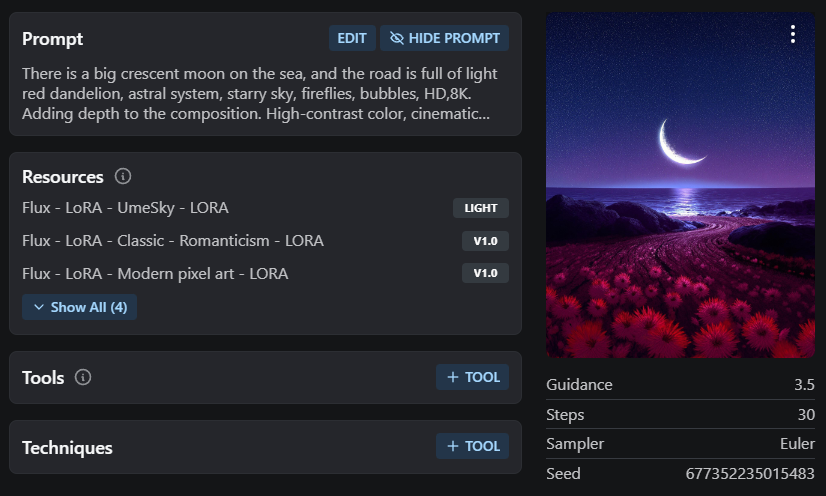The image size is (826, 496).
Task: Toggle prompt visibility with Hide Prompt
Action: [445, 38]
